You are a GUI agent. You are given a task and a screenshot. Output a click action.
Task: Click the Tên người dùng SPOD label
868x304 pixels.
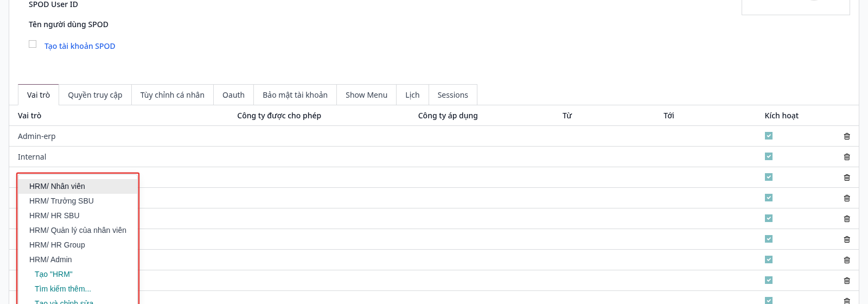[x=68, y=24]
